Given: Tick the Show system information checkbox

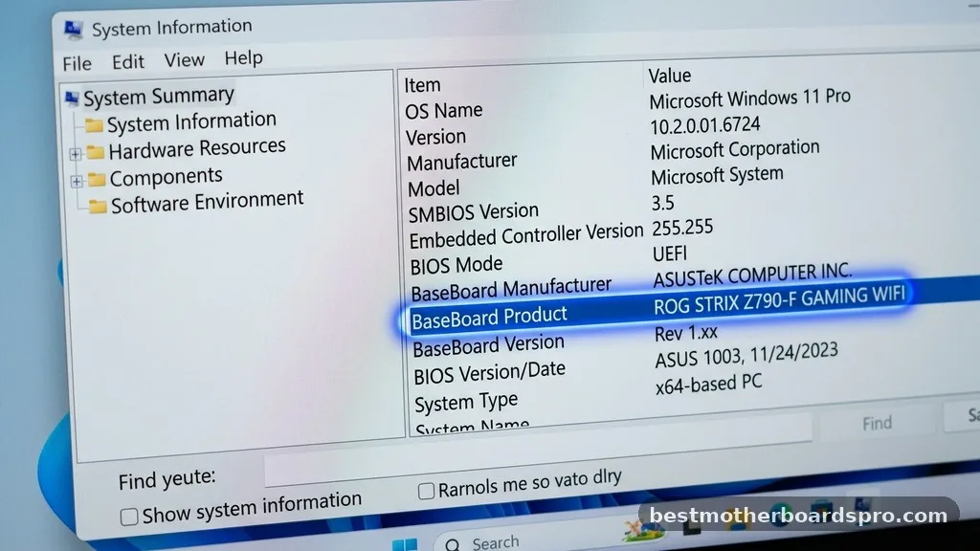Looking at the screenshot, I should click(129, 516).
